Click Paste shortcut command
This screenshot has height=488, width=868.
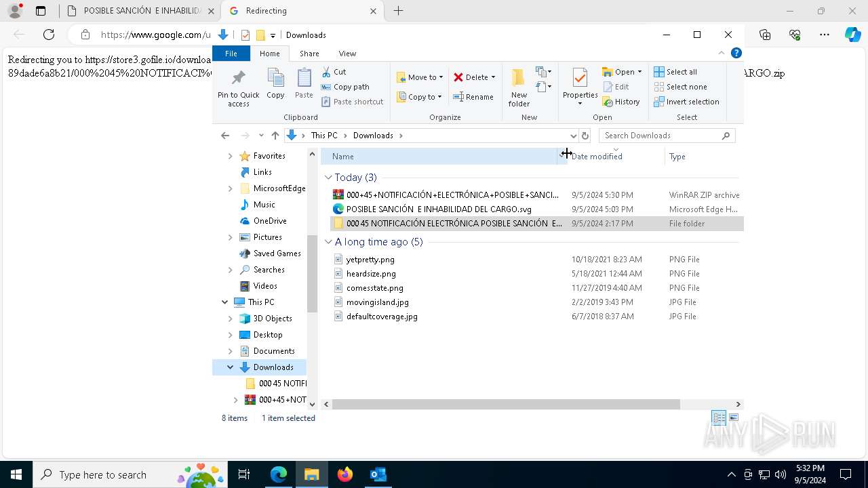pyautogui.click(x=352, y=102)
